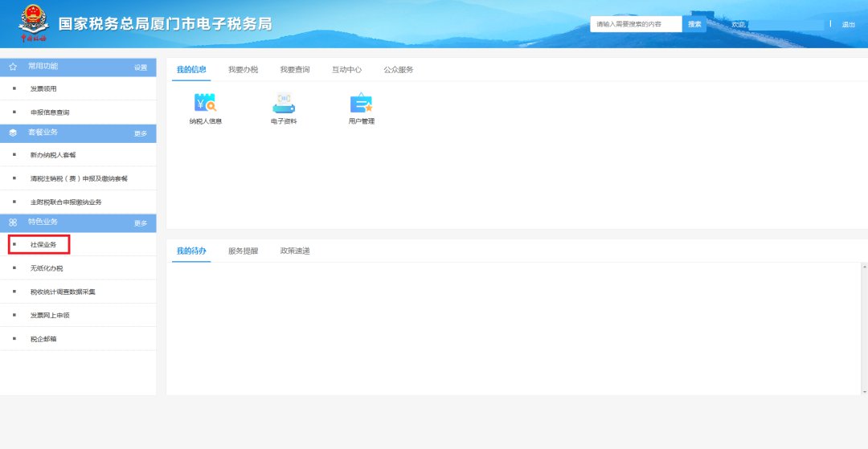The width and height of the screenshot is (868, 449).
Task: Click the star icon beside 常用功能
Action: tap(13, 67)
